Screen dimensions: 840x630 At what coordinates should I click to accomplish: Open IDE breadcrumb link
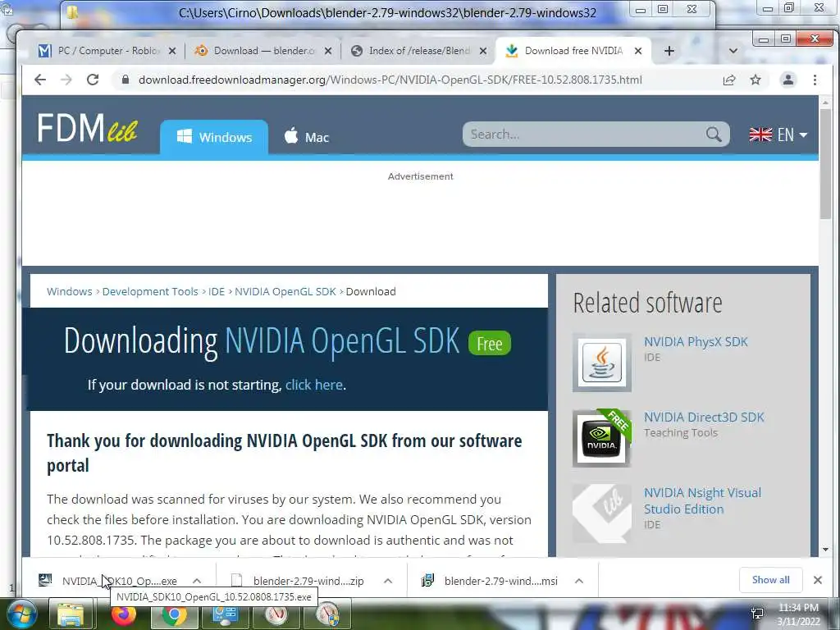[217, 291]
